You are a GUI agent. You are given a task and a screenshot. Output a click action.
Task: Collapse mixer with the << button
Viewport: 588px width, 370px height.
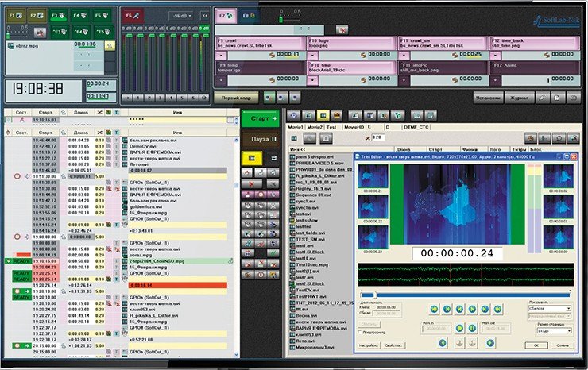coord(204,16)
